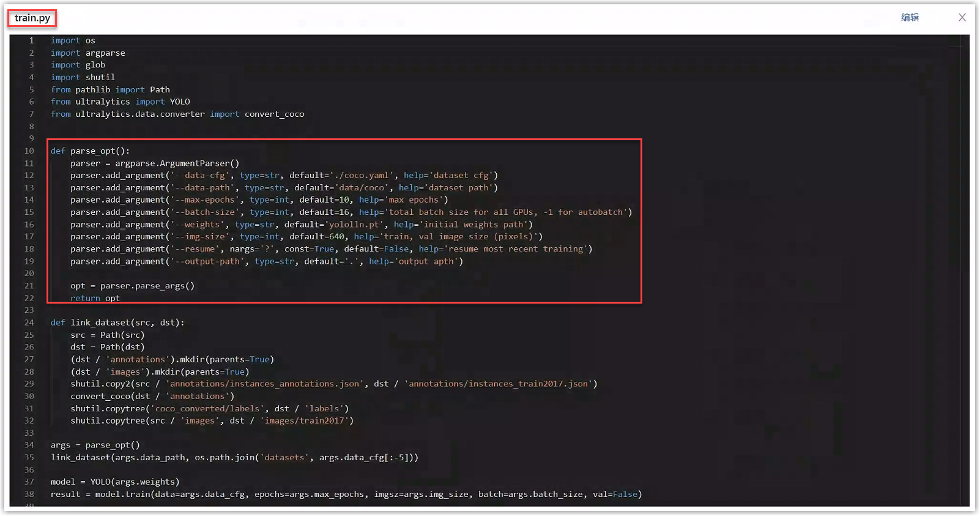This screenshot has height=516, width=980.
Task: Click the '--data-path' argument line
Action: click(x=284, y=187)
